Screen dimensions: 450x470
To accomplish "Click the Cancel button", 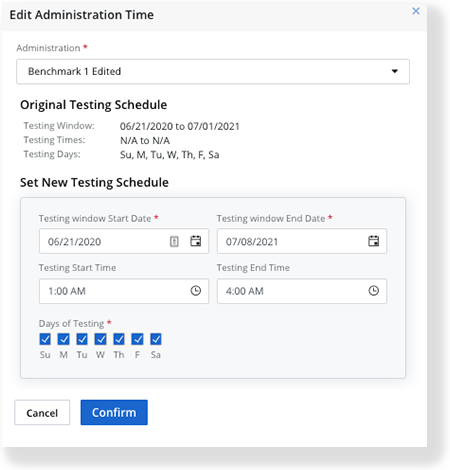I will (42, 413).
